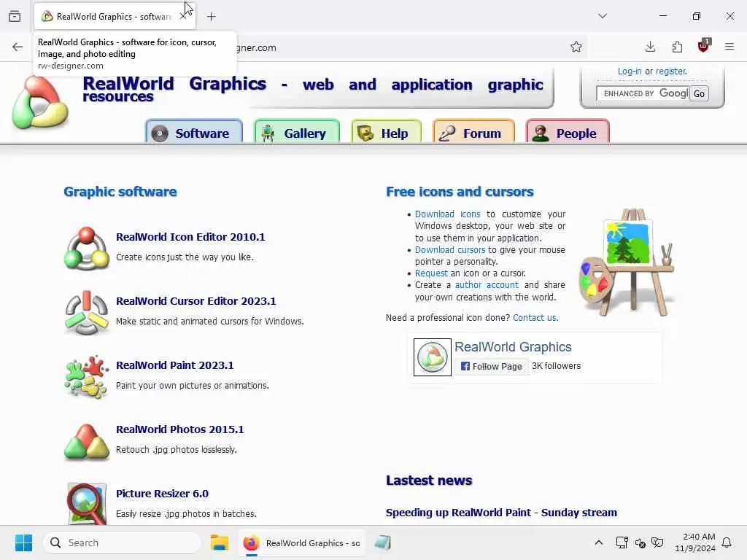Bookmark this page with the star icon
Screen dimensions: 747x560
(576, 47)
